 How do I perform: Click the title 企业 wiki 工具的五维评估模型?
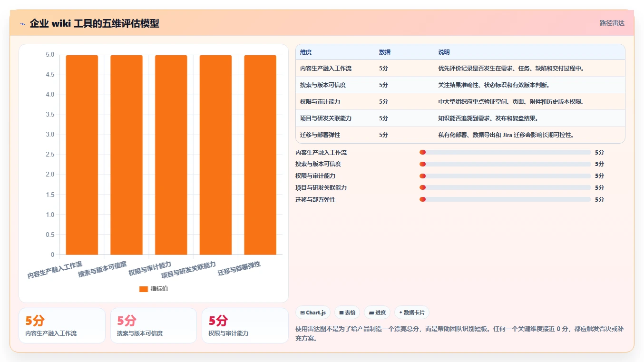(x=94, y=23)
